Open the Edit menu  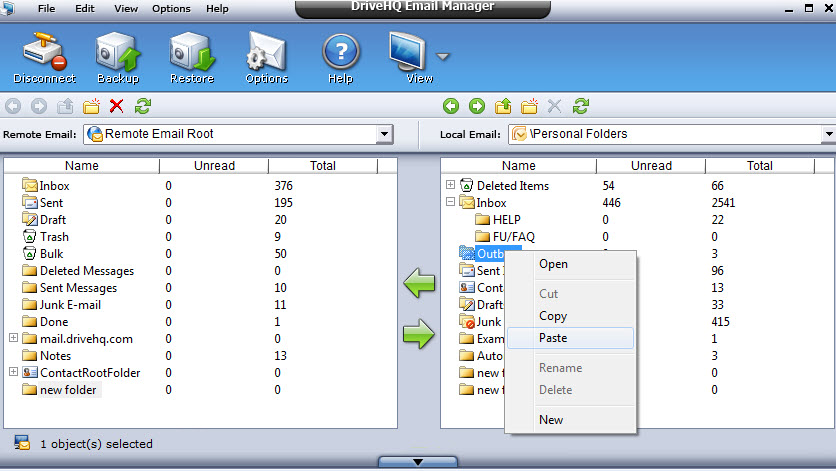(x=85, y=9)
